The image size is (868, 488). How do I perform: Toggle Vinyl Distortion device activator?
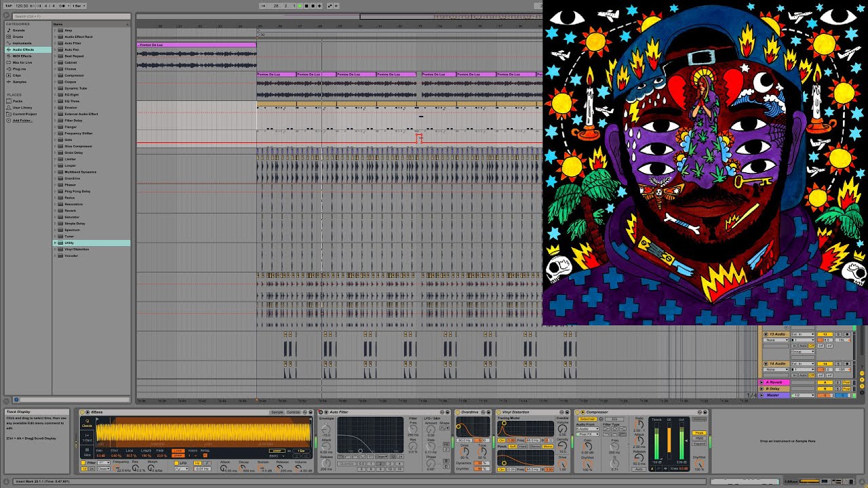[x=498, y=412]
